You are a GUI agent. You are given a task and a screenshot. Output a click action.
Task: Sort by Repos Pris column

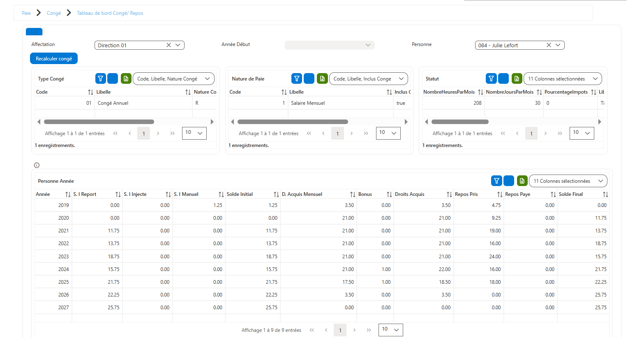[500, 194]
